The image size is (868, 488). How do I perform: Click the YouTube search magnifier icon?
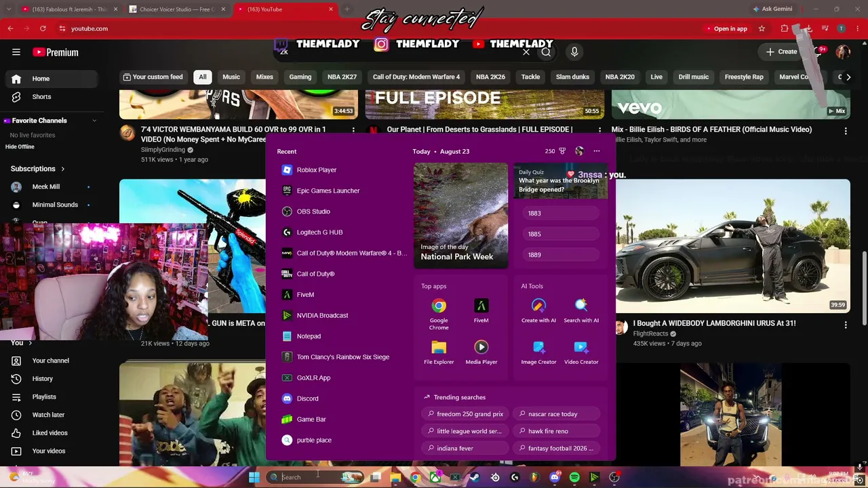click(546, 52)
